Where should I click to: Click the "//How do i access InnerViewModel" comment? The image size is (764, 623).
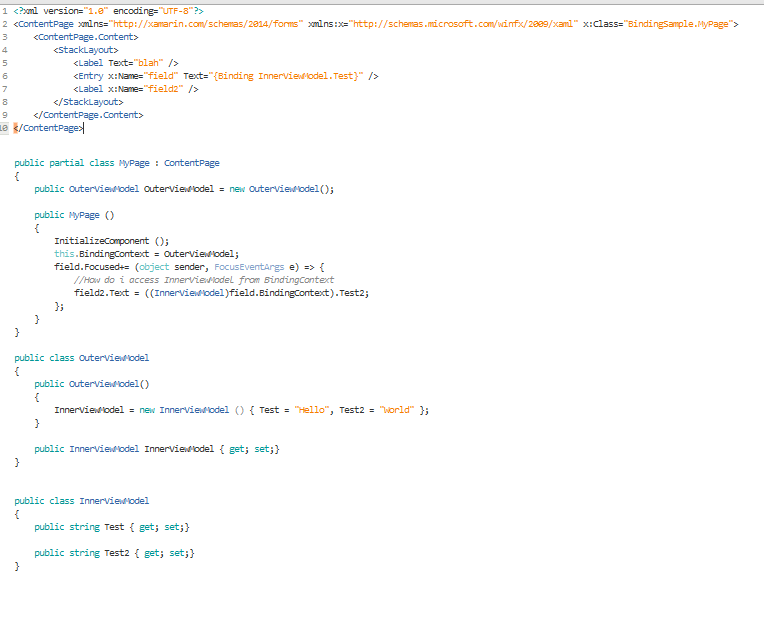tap(204, 280)
